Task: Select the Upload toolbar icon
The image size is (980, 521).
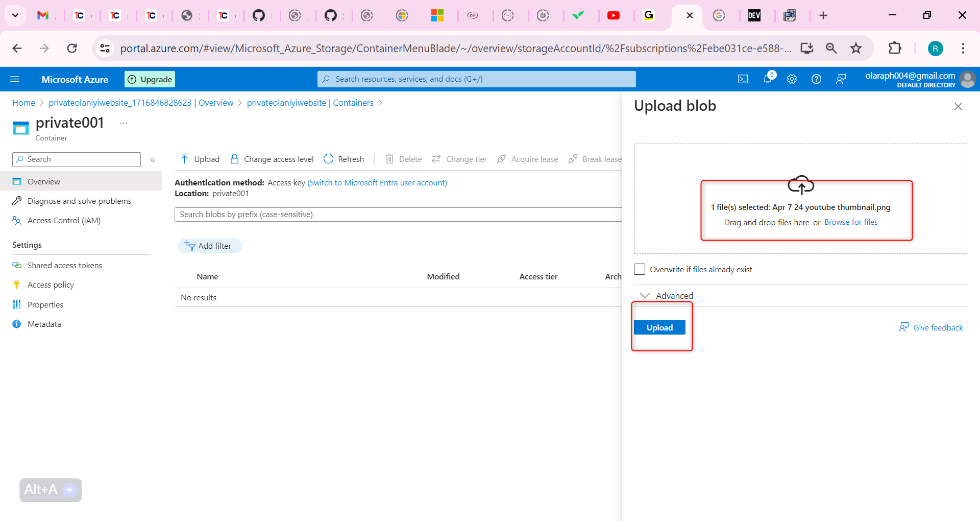Action: coord(185,159)
